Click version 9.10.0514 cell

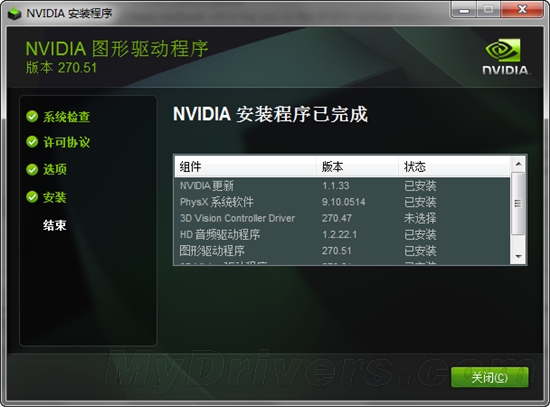click(x=344, y=202)
